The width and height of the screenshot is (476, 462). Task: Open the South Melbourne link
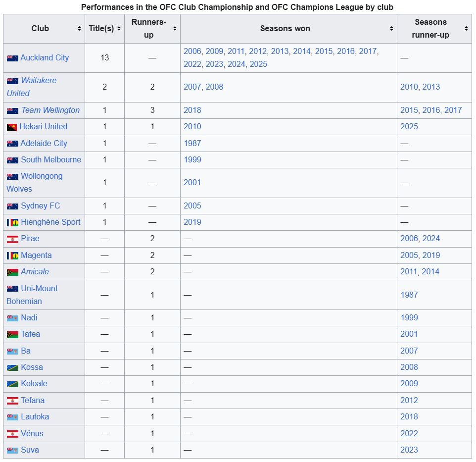(51, 160)
